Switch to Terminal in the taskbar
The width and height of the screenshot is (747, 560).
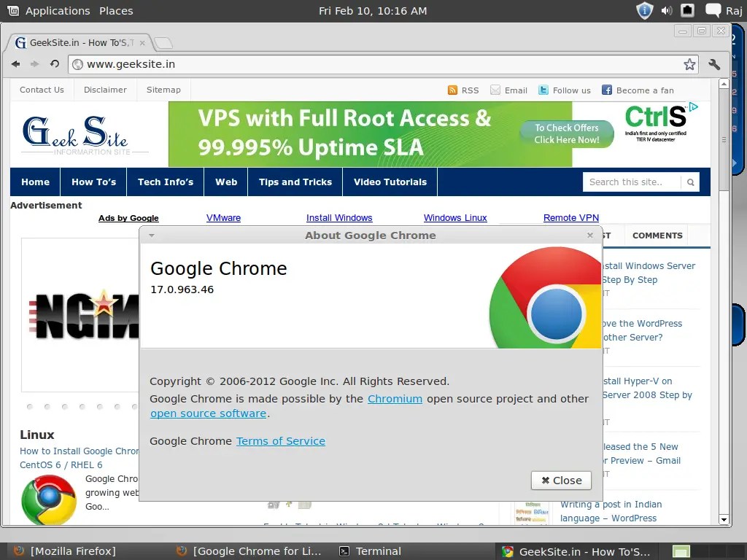[x=370, y=551]
